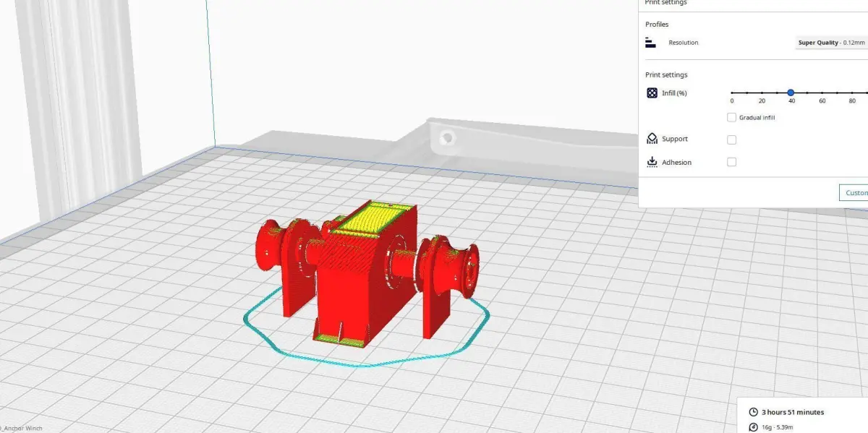Enable the Support checkbox
This screenshot has height=433, width=868.
pos(731,140)
